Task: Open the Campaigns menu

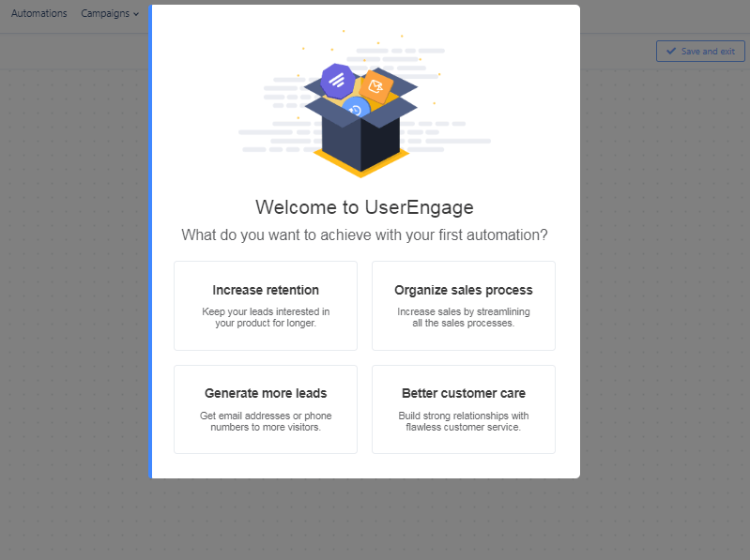Action: (110, 13)
